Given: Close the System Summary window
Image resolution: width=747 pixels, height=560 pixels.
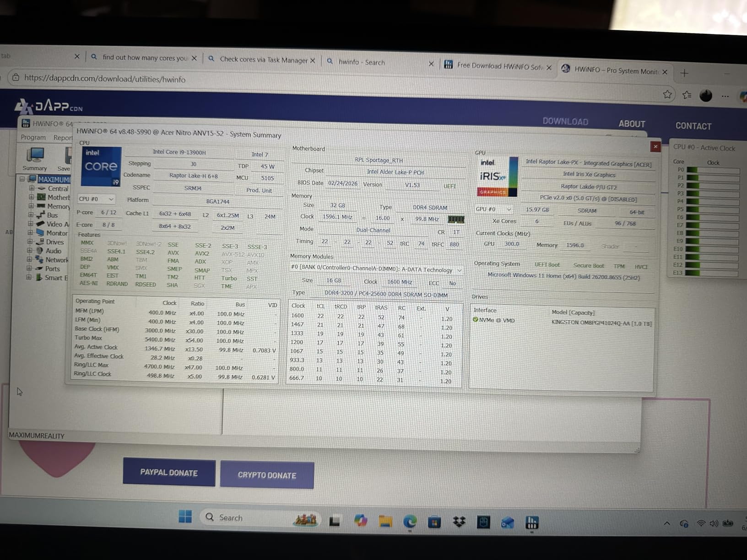Looking at the screenshot, I should pyautogui.click(x=655, y=146).
